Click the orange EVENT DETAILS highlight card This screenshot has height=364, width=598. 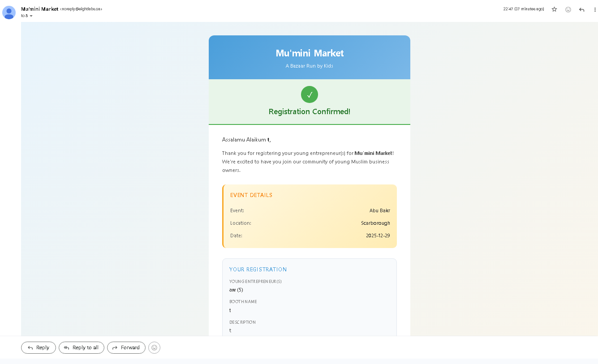(309, 216)
